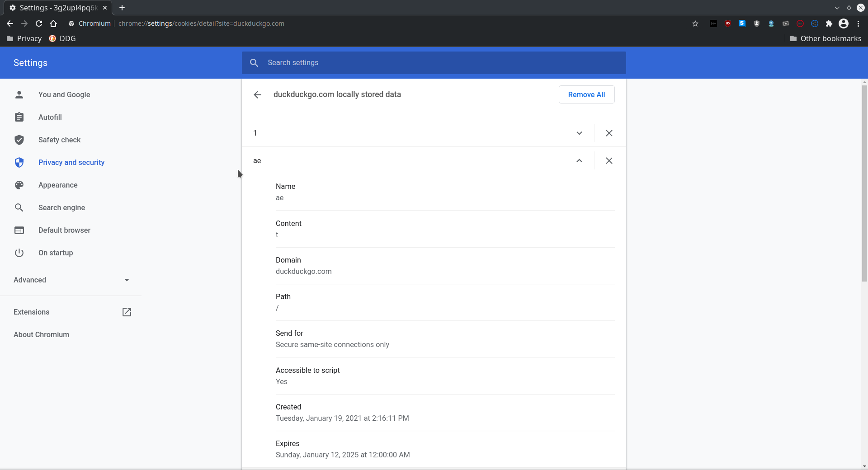Open the Other bookmarks folder

click(x=826, y=38)
